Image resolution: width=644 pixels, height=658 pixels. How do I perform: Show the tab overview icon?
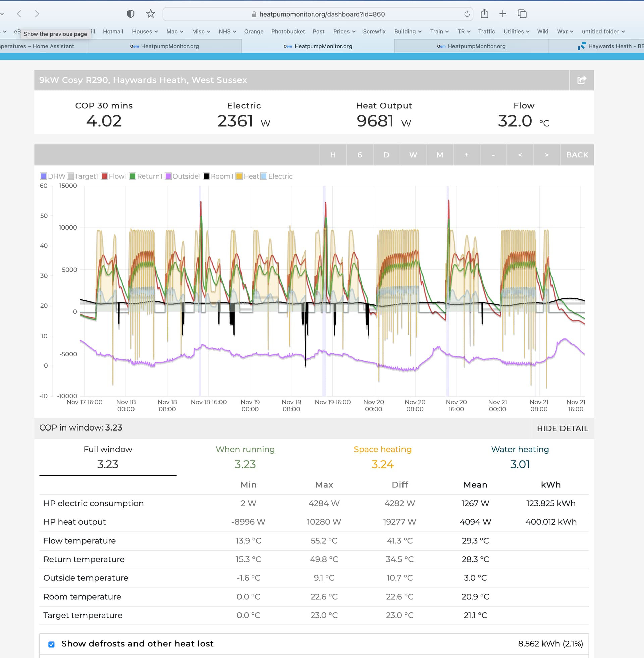coord(522,14)
